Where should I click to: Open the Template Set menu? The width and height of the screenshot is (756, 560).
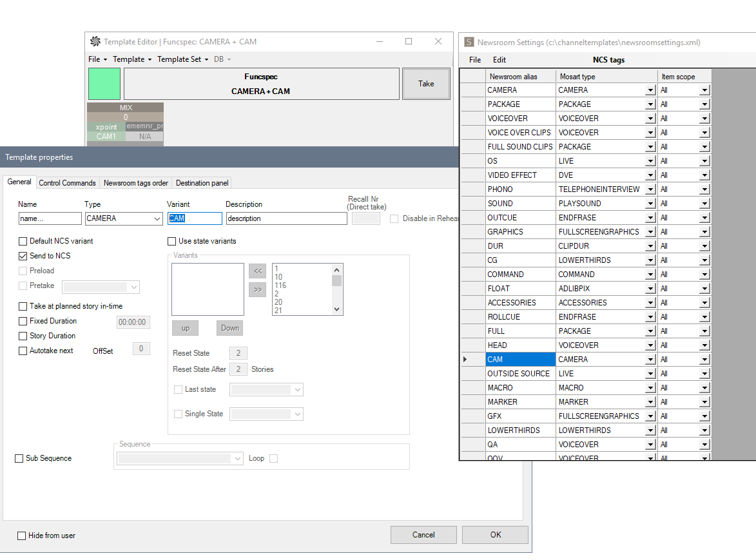pos(182,59)
